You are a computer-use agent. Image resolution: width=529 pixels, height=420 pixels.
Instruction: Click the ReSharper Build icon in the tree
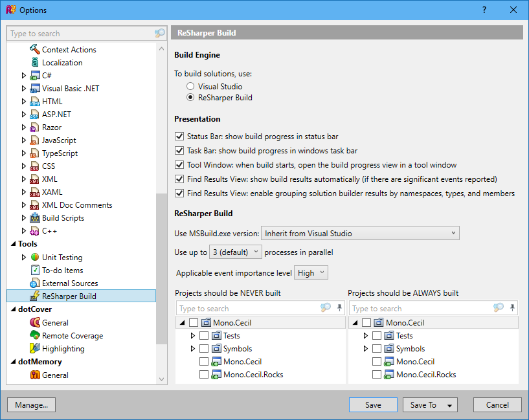coord(35,296)
